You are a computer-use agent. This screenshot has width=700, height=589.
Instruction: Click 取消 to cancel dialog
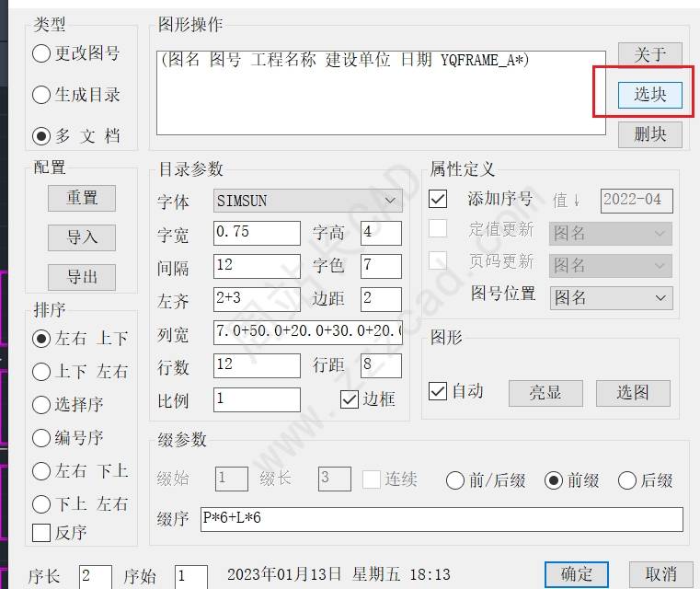(660, 574)
